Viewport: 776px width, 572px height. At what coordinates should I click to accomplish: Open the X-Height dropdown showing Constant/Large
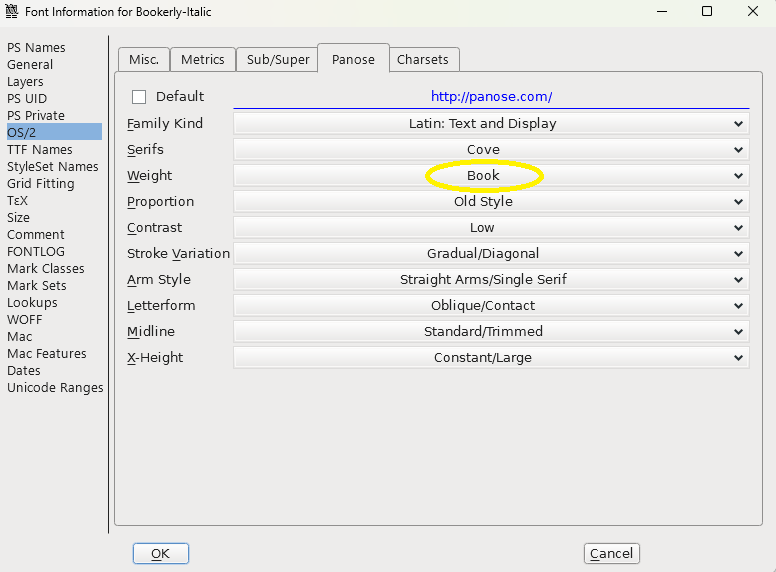[x=491, y=357]
